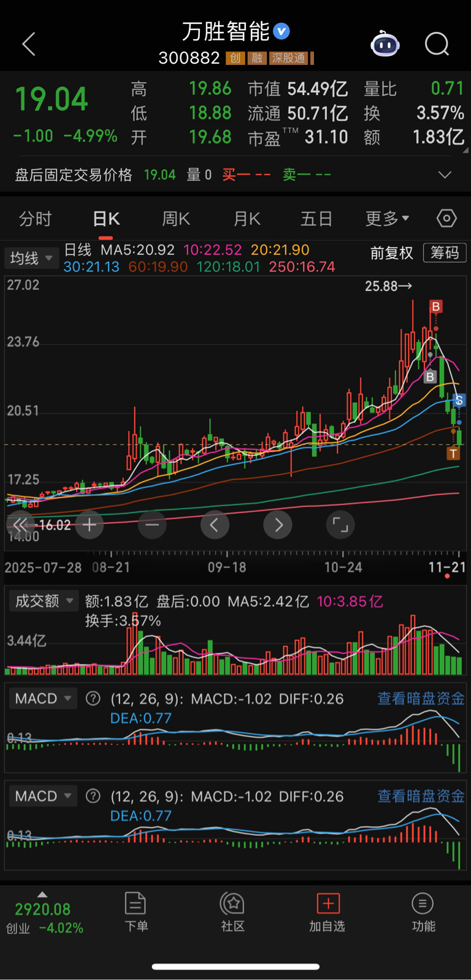Open the search magnifier icon
Viewport: 471px width, 980px height.
[437, 44]
